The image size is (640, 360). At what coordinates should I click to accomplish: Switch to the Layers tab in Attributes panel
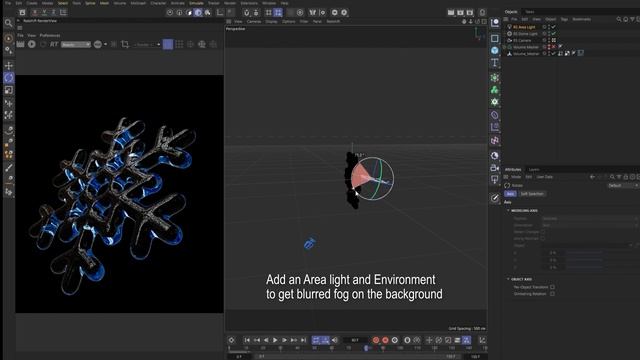click(x=534, y=169)
